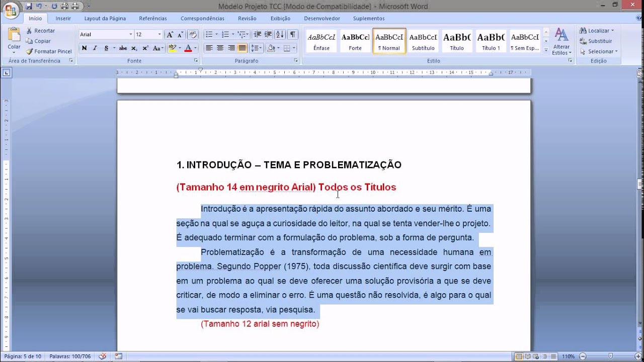This screenshot has width=644, height=362.
Task: Toggle justified alignment
Action: pyautogui.click(x=243, y=48)
